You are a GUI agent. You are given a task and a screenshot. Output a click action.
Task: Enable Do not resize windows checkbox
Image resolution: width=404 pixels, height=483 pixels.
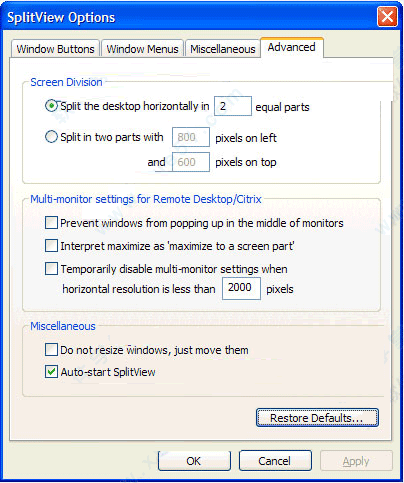tap(51, 350)
